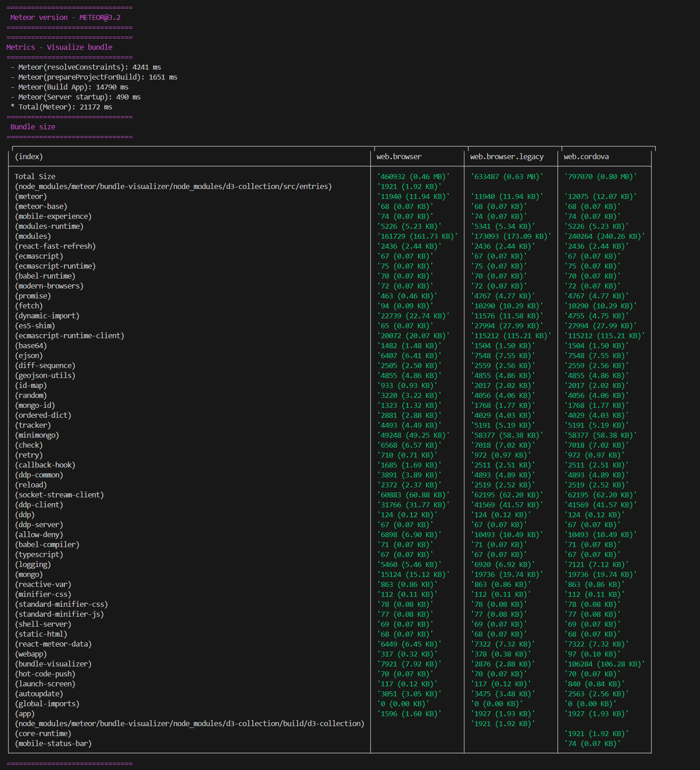Click the '(modules-runtime)' row label

click(49, 226)
